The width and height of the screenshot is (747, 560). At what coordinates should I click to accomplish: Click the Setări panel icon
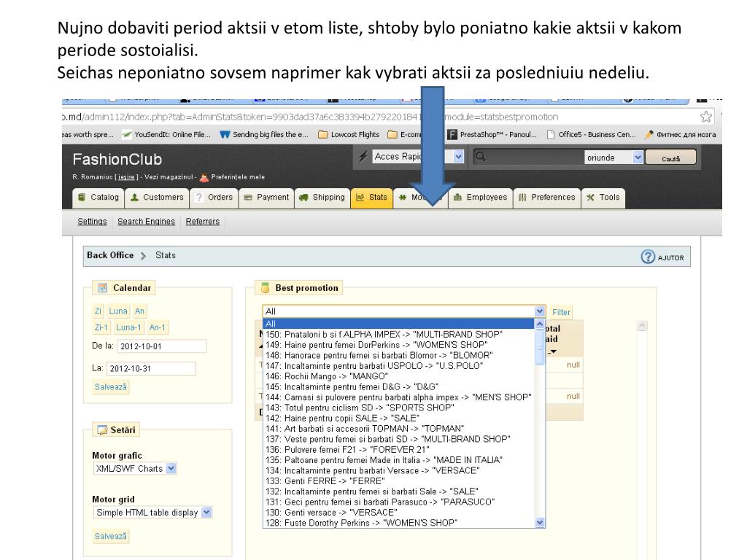coord(102,430)
